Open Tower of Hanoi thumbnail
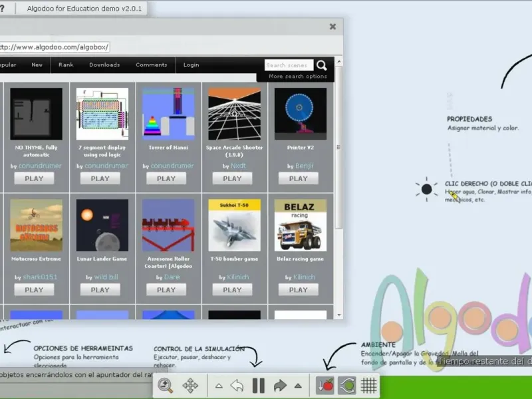532x399 pixels. [x=168, y=114]
